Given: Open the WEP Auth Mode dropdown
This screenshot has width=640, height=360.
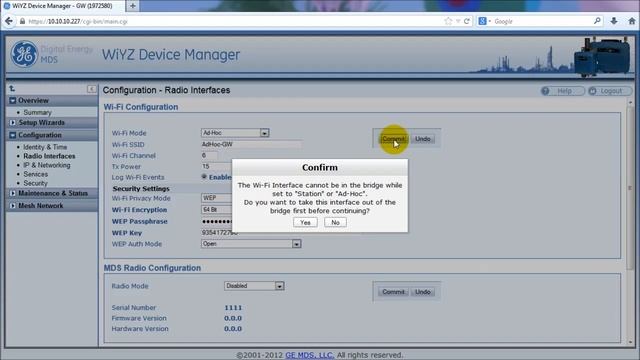Looking at the screenshot, I should (251, 244).
